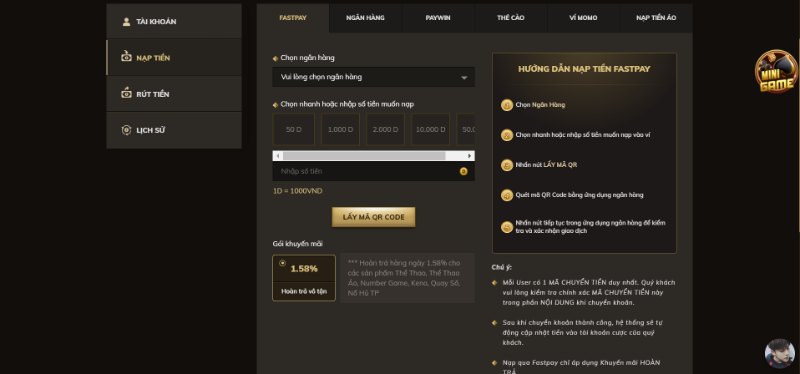Click the 'Gói khuyến mãi' label

click(297, 244)
